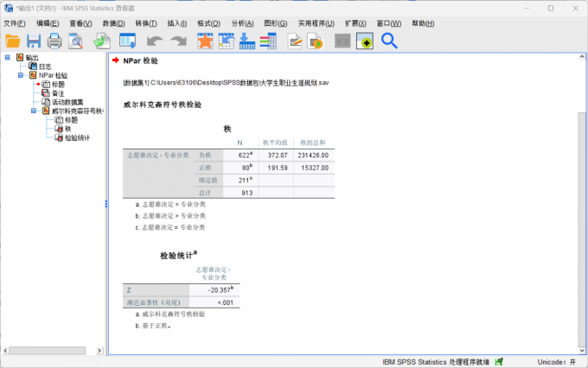588x368 pixels.
Task: Click the processor status icon in status bar
Action: click(499, 362)
